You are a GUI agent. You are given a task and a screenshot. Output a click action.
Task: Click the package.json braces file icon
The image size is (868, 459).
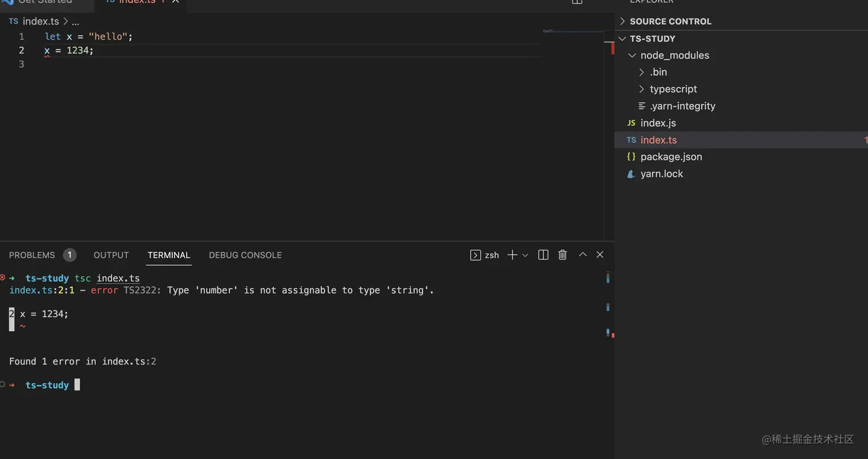[x=631, y=157]
